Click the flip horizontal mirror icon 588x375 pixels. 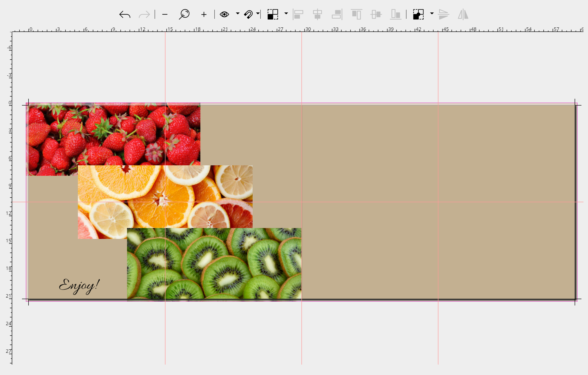click(x=463, y=14)
